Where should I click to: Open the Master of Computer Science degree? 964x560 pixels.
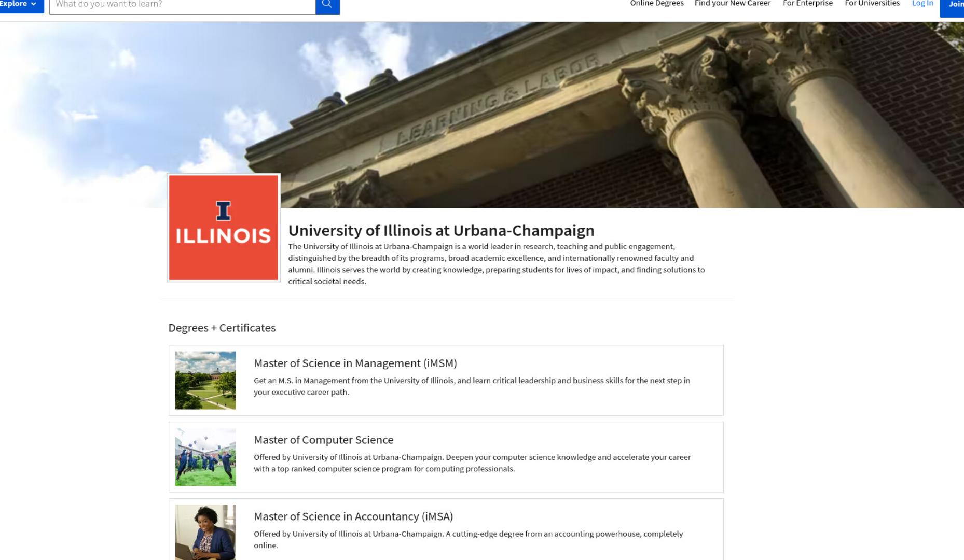click(x=324, y=440)
